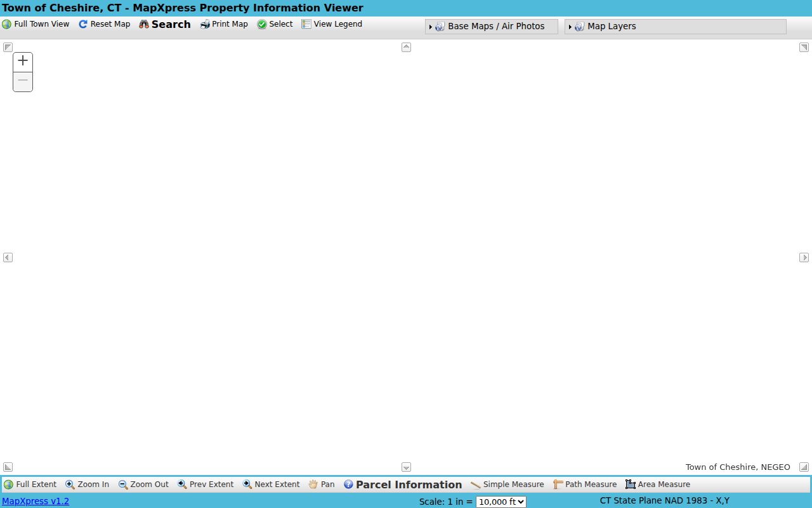Choose the Area Measure tool
This screenshot has height=508, width=812.
[x=658, y=485]
